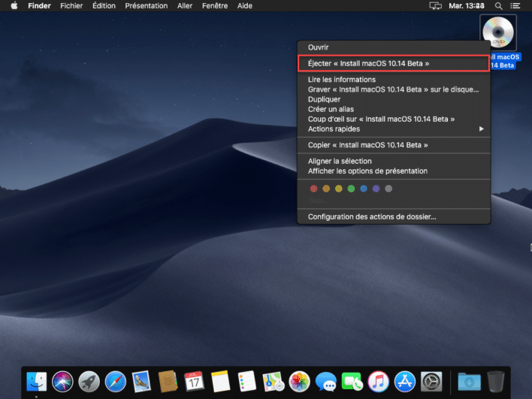Open Calendar showing 17 in Dock
The height and width of the screenshot is (399, 532).
pos(194,382)
